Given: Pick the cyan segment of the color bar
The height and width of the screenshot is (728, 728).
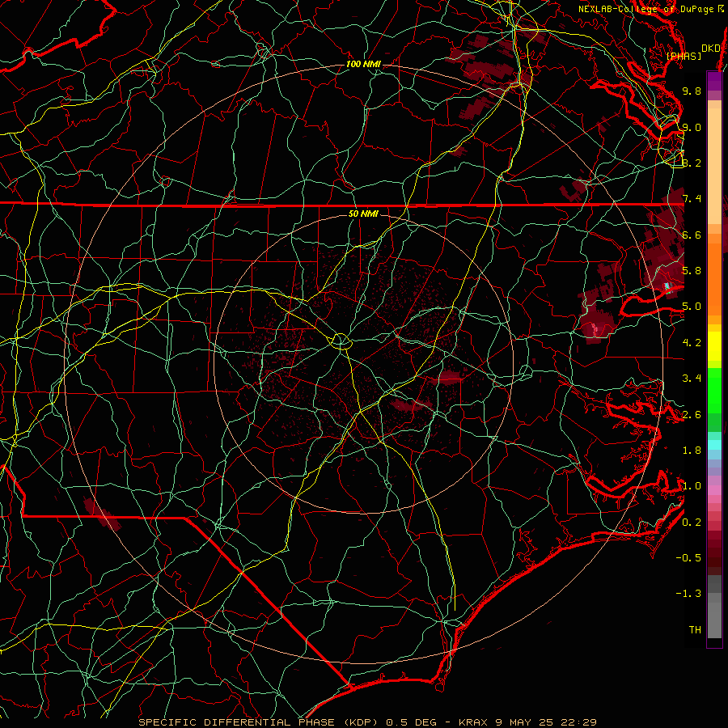Looking at the screenshot, I should [714, 445].
